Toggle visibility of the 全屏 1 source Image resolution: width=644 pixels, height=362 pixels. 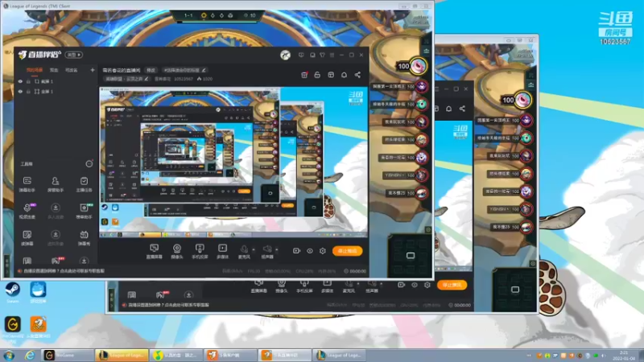point(20,92)
